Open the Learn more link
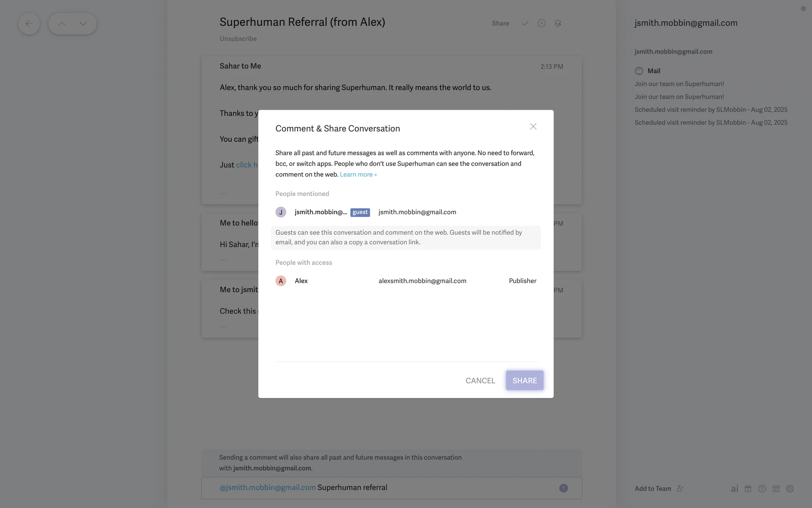The height and width of the screenshot is (508, 812). tap(358, 174)
